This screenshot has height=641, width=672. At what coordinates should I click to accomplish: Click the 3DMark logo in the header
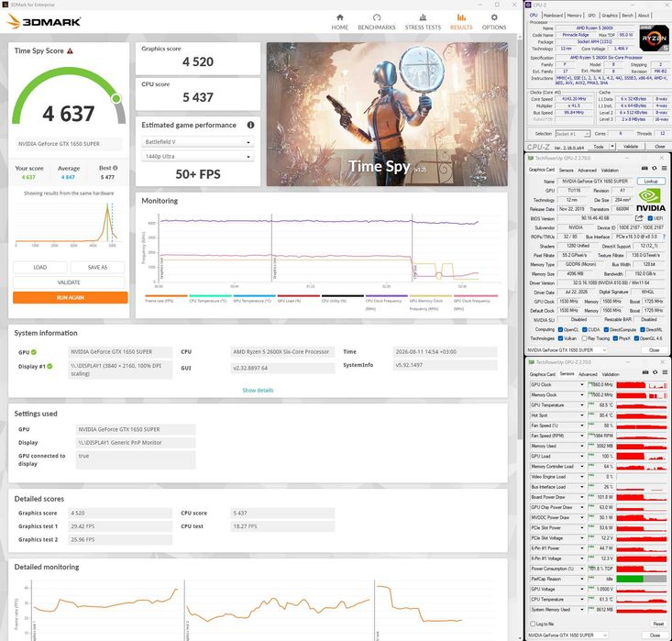[x=44, y=21]
